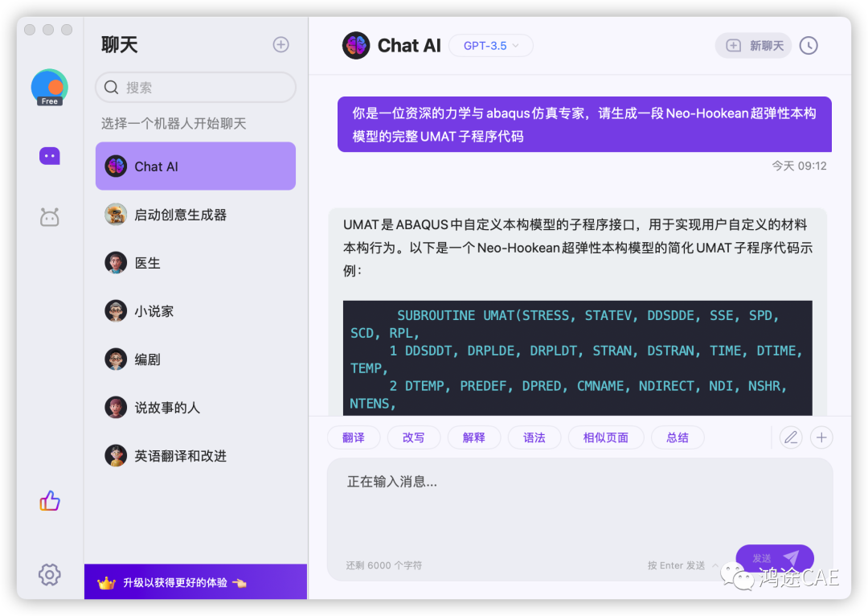Start a new chat with the plus icon beside 聊天
868x616 pixels.
click(280, 45)
